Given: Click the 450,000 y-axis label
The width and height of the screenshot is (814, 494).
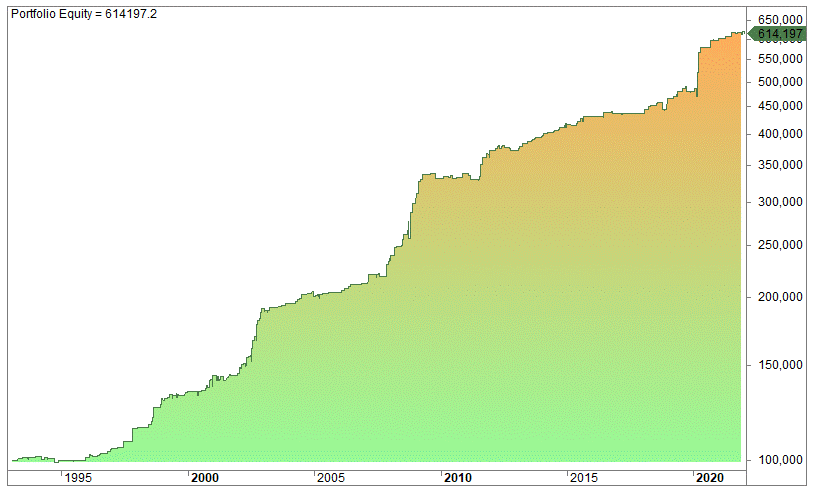Looking at the screenshot, I should 781,106.
